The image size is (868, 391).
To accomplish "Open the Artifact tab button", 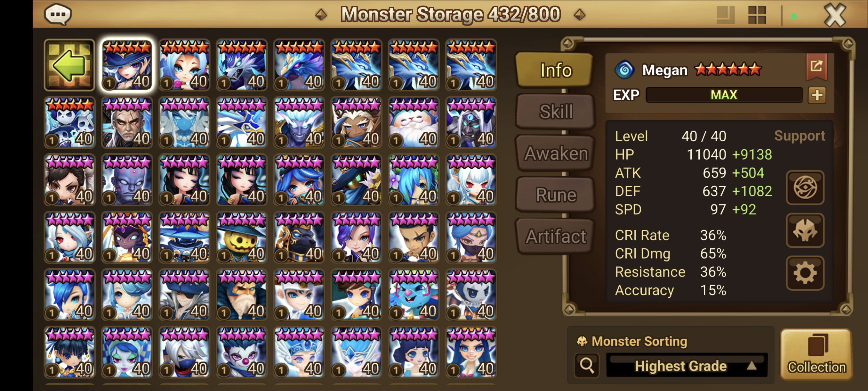I will pos(555,236).
